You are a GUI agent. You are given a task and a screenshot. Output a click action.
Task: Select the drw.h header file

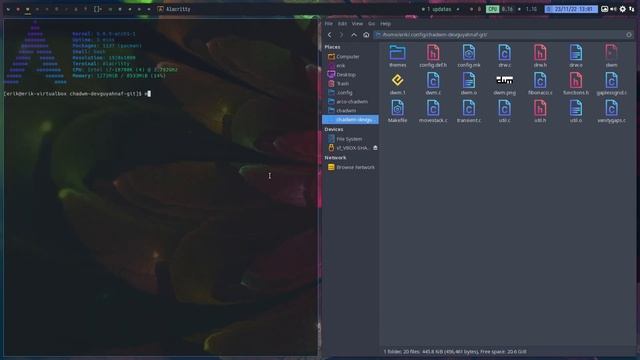(x=540, y=56)
